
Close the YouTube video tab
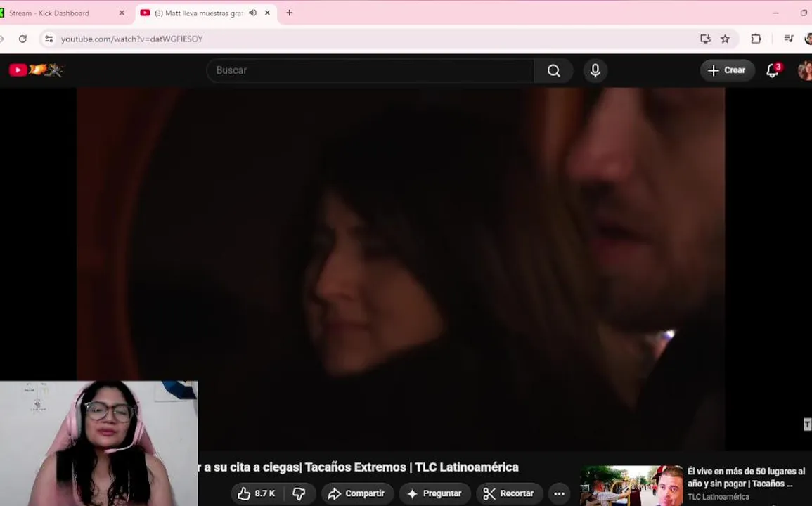267,13
